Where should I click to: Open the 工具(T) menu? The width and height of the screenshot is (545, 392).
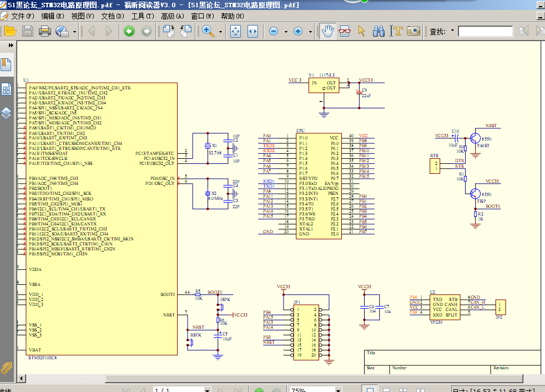143,16
